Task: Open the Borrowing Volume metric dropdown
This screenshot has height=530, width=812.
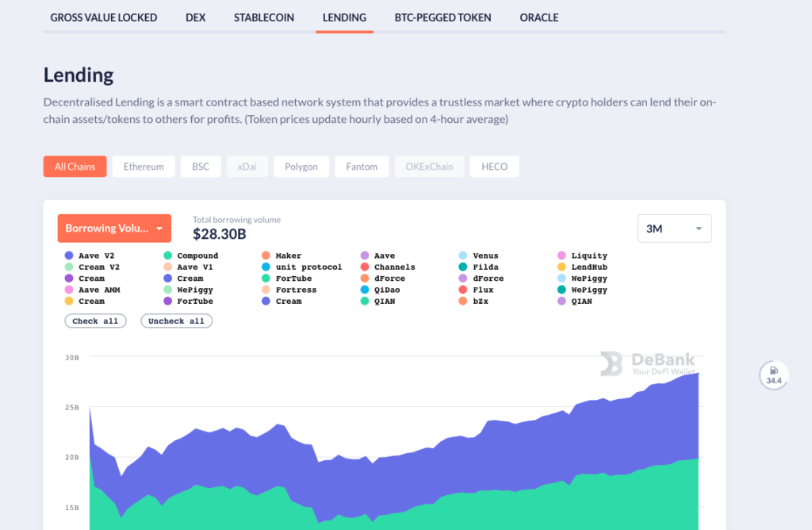Action: [114, 229]
